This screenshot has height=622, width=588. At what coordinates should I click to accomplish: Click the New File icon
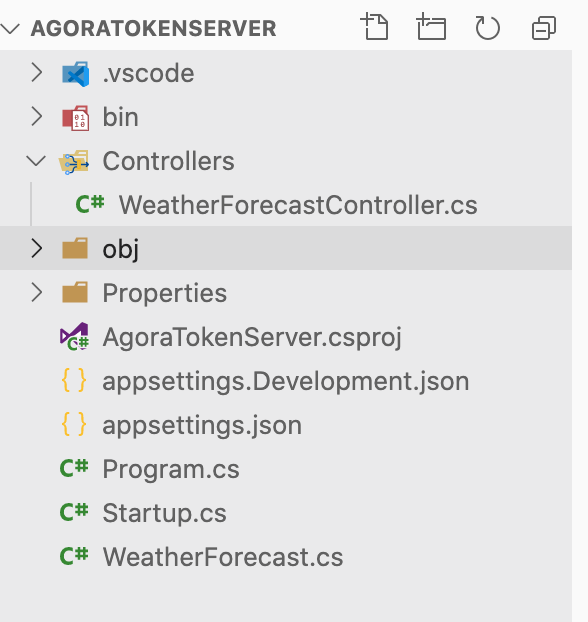coord(375,27)
